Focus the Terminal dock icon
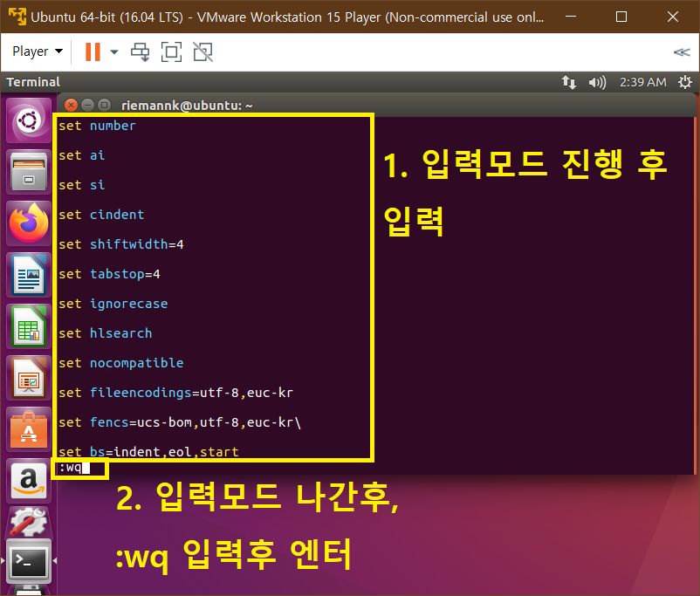This screenshot has height=596, width=700. click(29, 560)
